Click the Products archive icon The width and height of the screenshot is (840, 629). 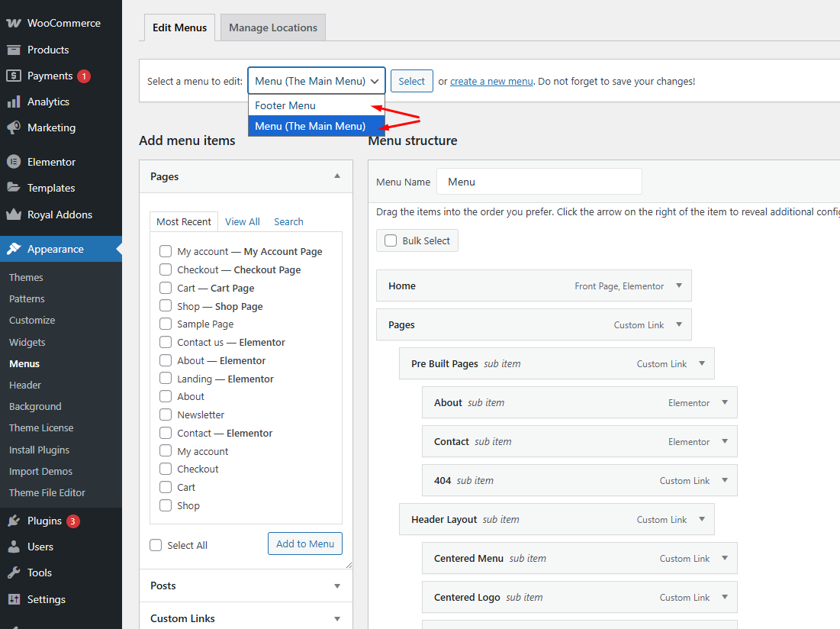click(14, 50)
